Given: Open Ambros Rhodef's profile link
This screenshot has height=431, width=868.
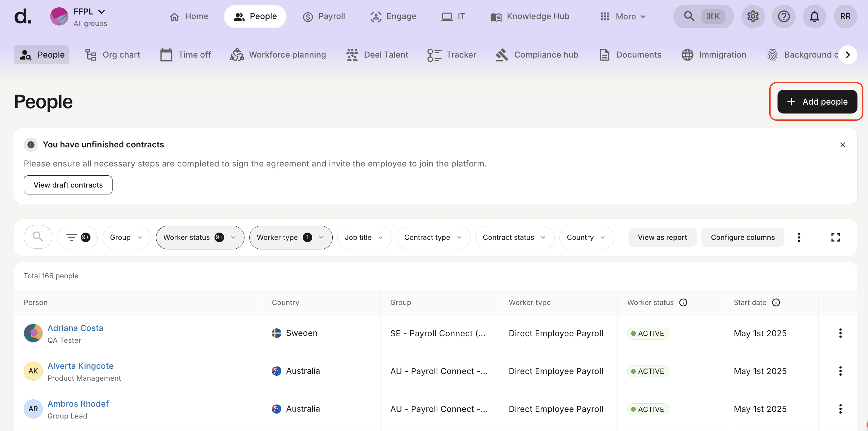Looking at the screenshot, I should pos(78,403).
